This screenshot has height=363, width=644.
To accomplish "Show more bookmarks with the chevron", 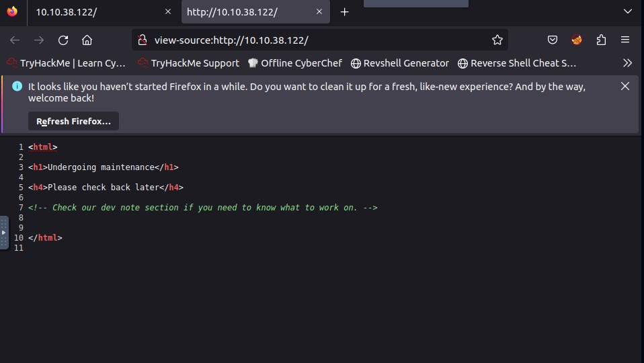I will coord(627,63).
